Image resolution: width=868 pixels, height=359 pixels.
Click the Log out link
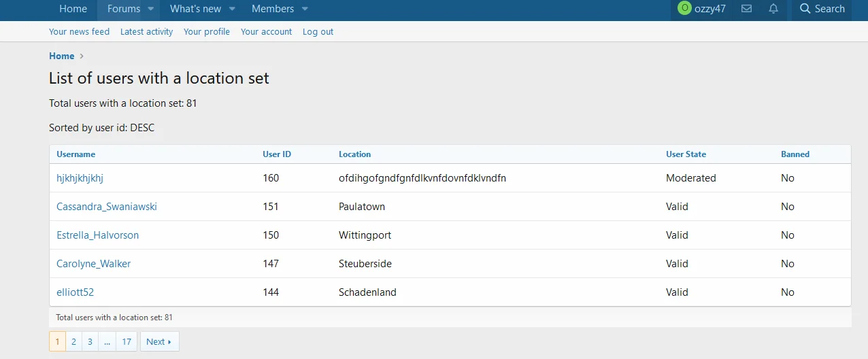click(x=318, y=32)
